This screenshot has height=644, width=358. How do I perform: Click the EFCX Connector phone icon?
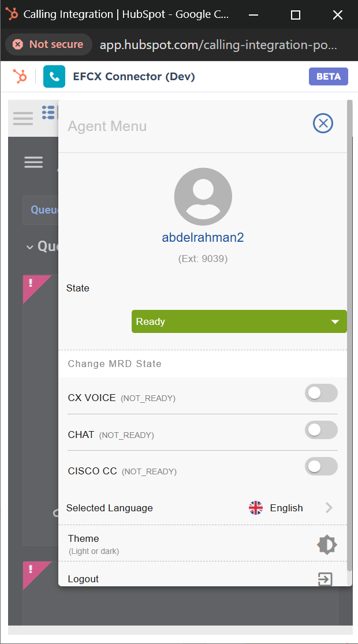click(54, 77)
